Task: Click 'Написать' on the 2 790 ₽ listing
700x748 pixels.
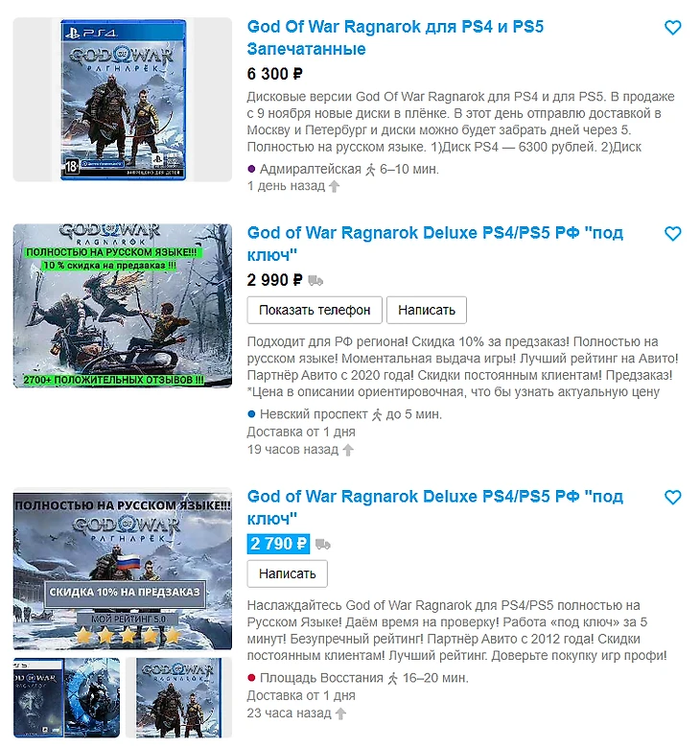Action: pos(288,573)
